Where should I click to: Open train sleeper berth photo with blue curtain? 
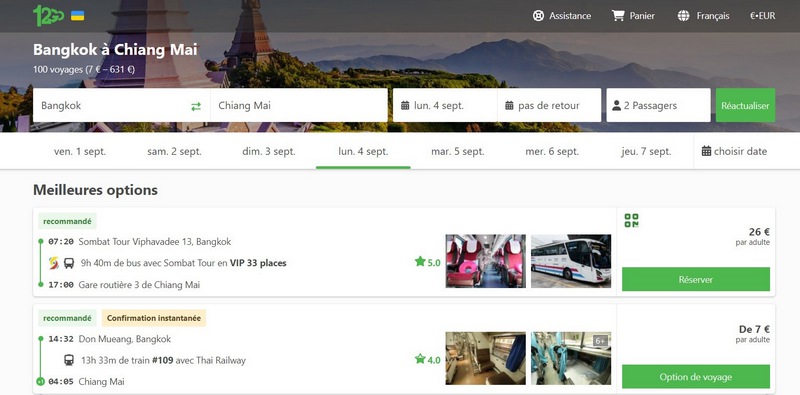486,358
